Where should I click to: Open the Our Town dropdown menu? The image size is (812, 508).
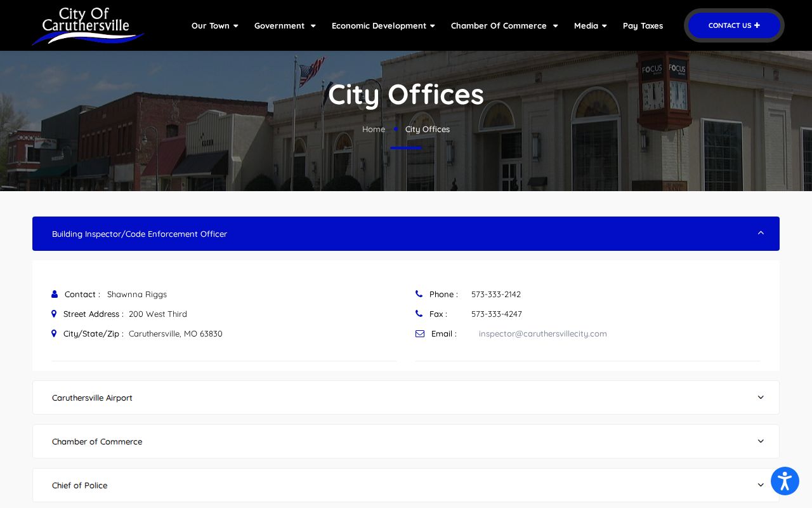pos(215,25)
